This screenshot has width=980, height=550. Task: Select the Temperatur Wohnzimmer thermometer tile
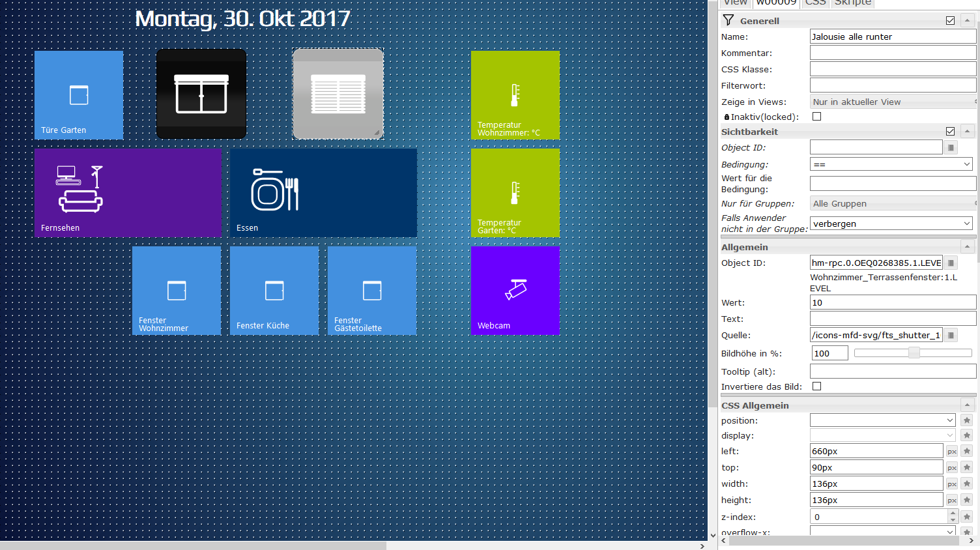(x=515, y=95)
